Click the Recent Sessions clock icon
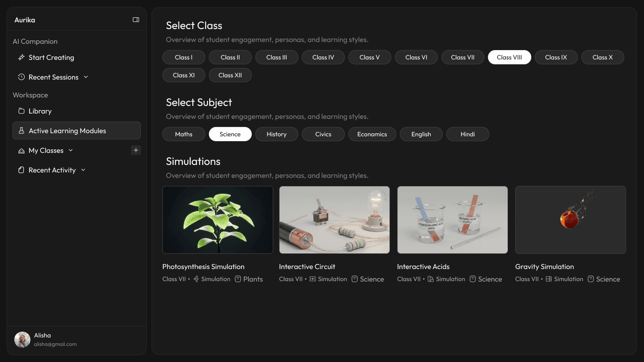 click(x=21, y=77)
